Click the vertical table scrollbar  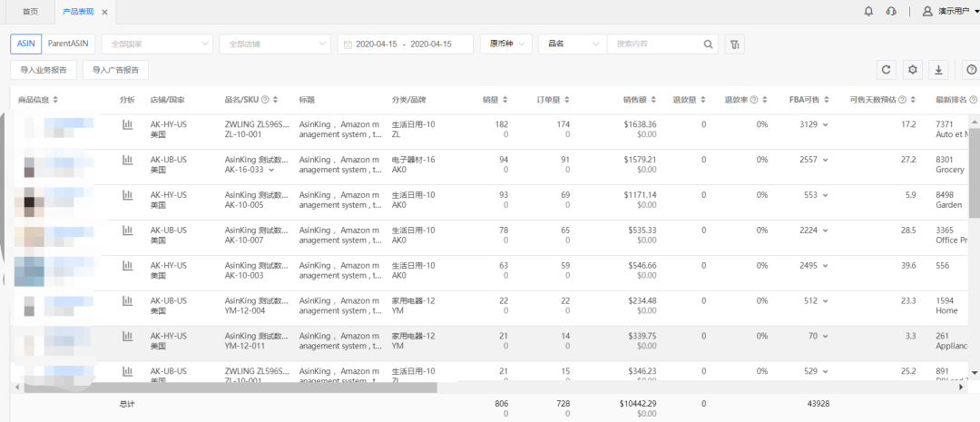click(975, 174)
